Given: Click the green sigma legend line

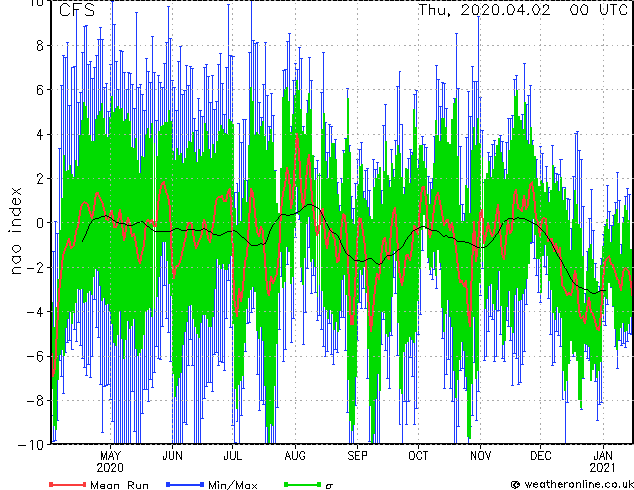Looking at the screenshot, I should (x=302, y=484).
